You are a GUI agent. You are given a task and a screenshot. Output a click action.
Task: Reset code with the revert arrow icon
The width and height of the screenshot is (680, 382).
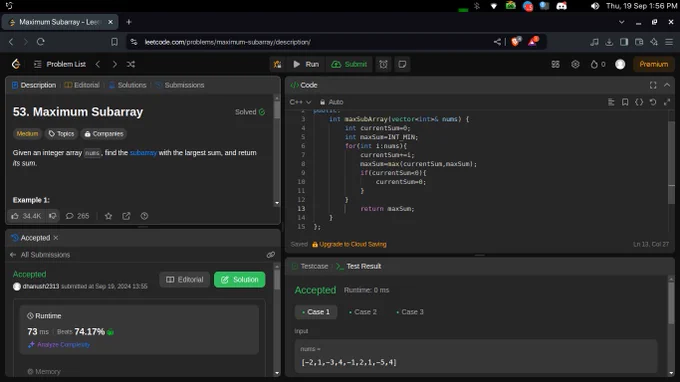click(x=653, y=102)
